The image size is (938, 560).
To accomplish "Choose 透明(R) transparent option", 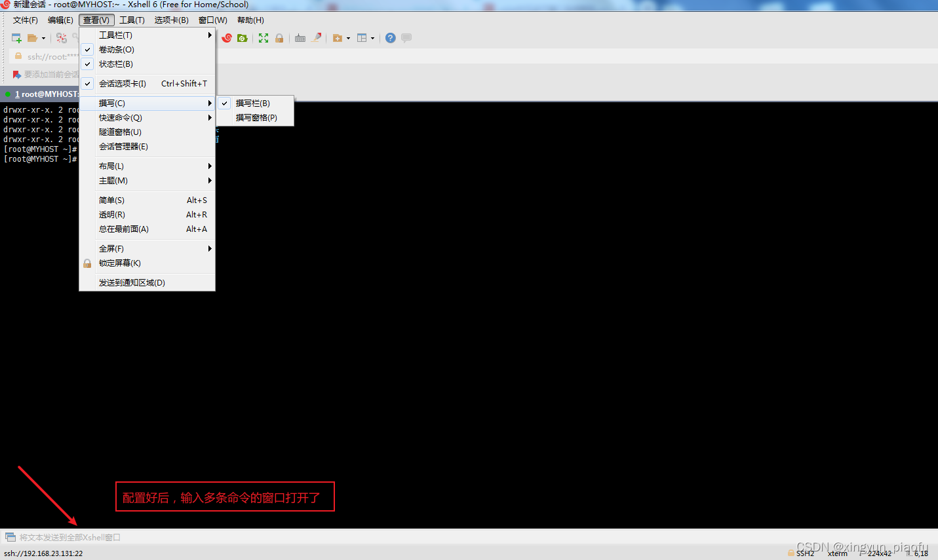I will (x=147, y=215).
